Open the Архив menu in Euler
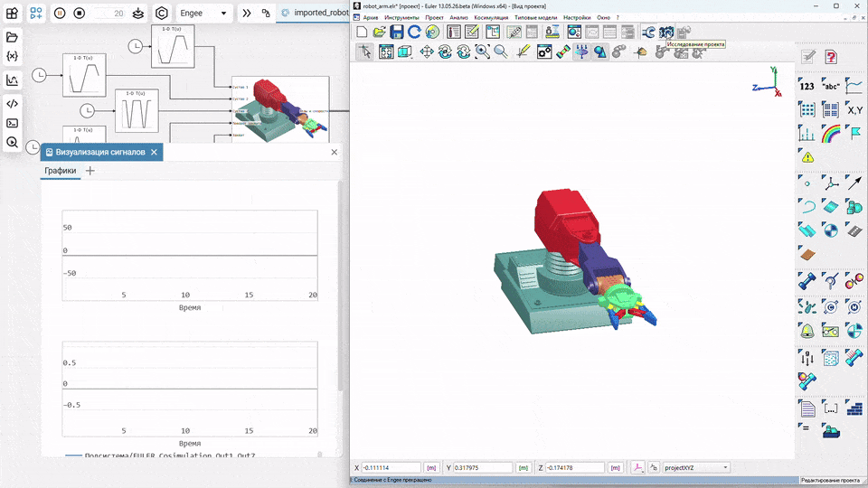This screenshot has width=868, height=488. pyautogui.click(x=371, y=18)
